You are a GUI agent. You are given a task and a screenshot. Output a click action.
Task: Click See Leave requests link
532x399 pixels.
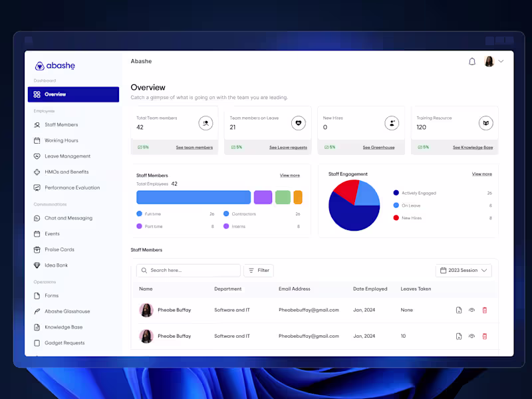click(287, 147)
